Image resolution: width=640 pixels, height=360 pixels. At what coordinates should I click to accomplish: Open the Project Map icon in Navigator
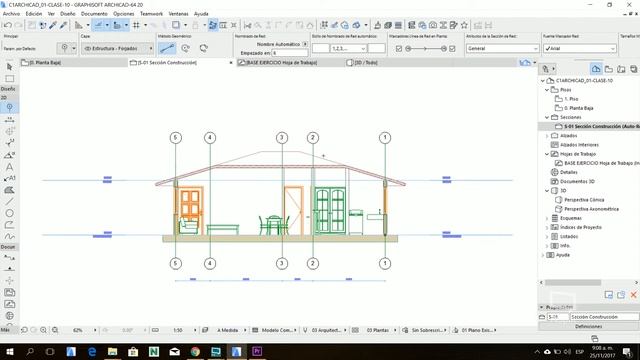pyautogui.click(x=596, y=69)
